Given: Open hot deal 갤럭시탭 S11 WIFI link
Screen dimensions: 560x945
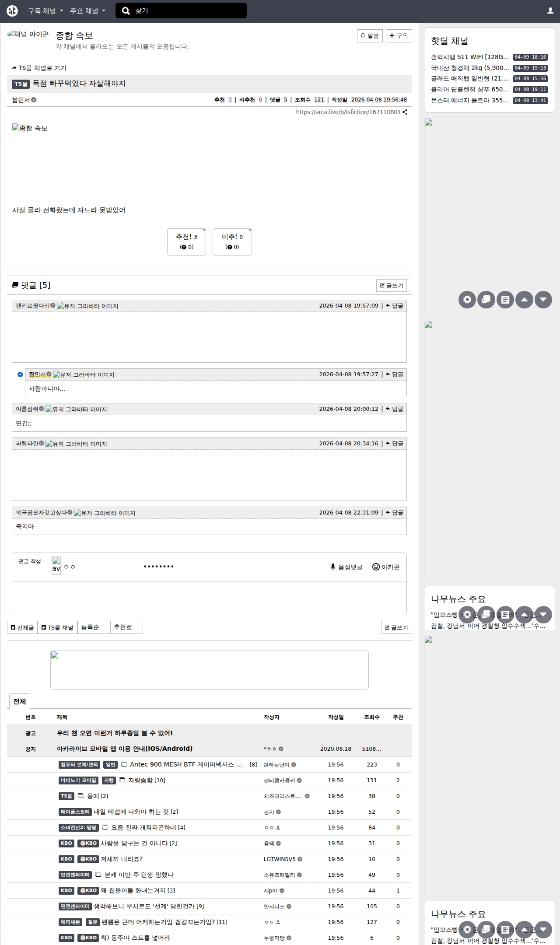Looking at the screenshot, I should [470, 57].
